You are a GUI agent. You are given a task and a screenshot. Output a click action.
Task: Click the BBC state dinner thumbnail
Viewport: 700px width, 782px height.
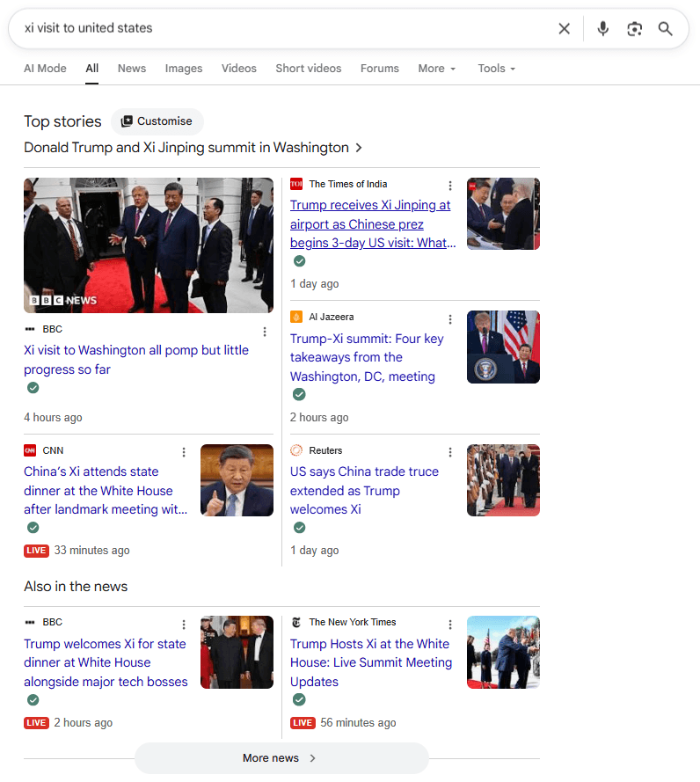click(237, 653)
